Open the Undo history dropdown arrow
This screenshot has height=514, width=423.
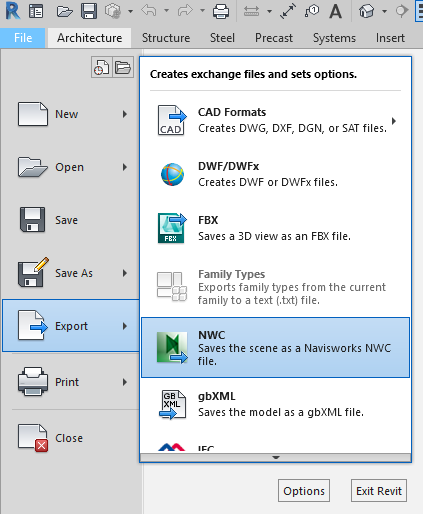point(166,11)
